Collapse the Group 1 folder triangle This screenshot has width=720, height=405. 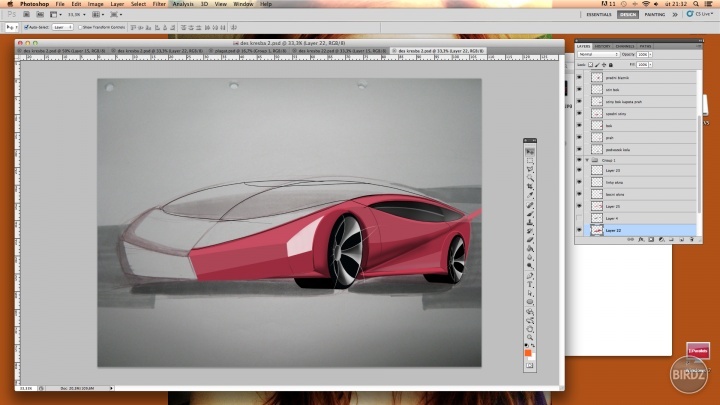click(587, 160)
